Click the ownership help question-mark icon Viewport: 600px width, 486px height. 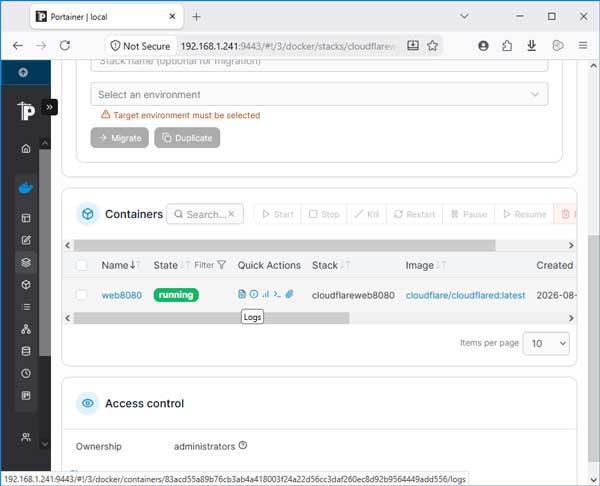243,445
